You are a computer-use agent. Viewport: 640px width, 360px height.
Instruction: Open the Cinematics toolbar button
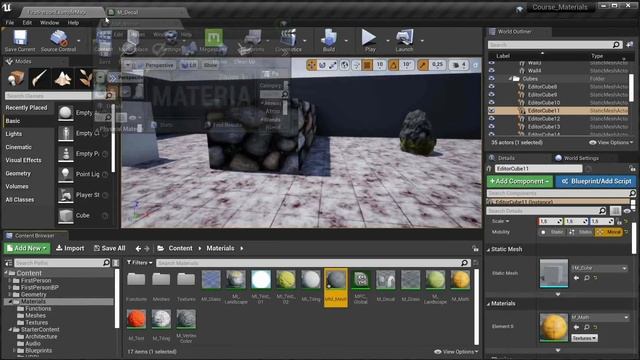click(288, 41)
